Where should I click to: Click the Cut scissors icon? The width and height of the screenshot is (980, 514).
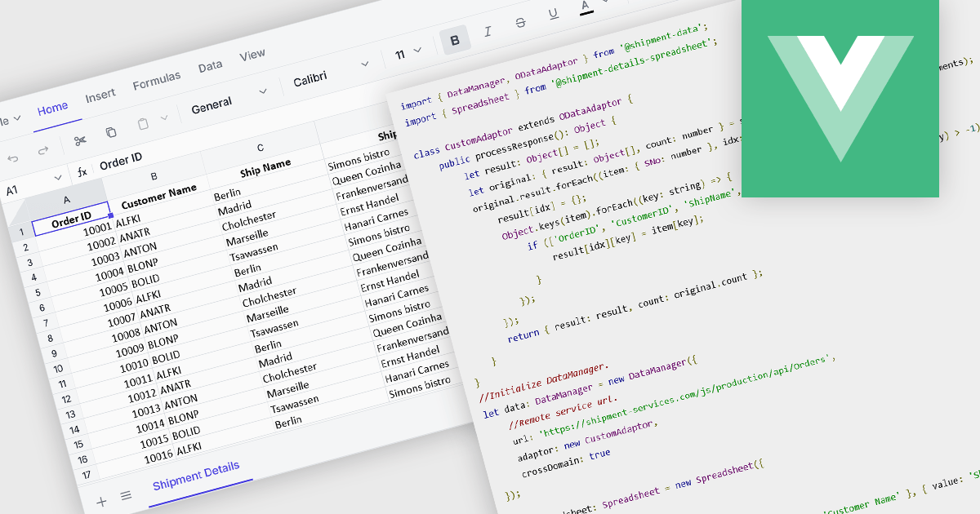click(x=79, y=140)
